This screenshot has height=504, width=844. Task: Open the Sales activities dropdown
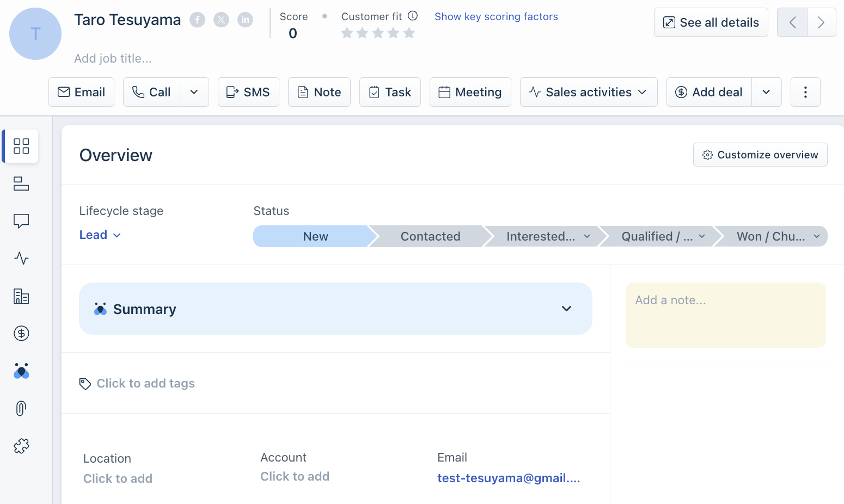coord(589,92)
